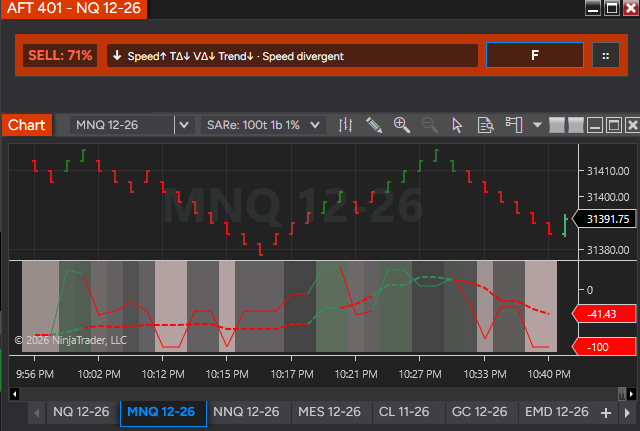Click the 31391.75 current price marker
This screenshot has width=640, height=431.
coord(604,219)
